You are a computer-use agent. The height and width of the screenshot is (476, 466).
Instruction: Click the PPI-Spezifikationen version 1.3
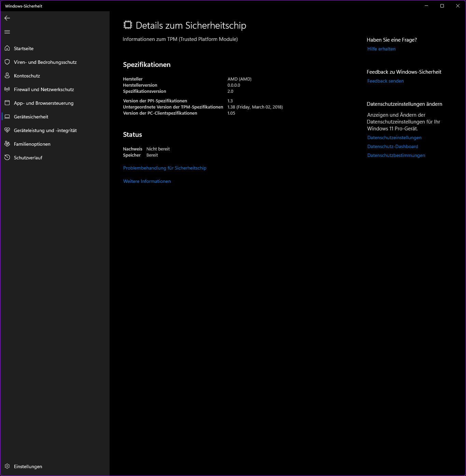pos(230,101)
